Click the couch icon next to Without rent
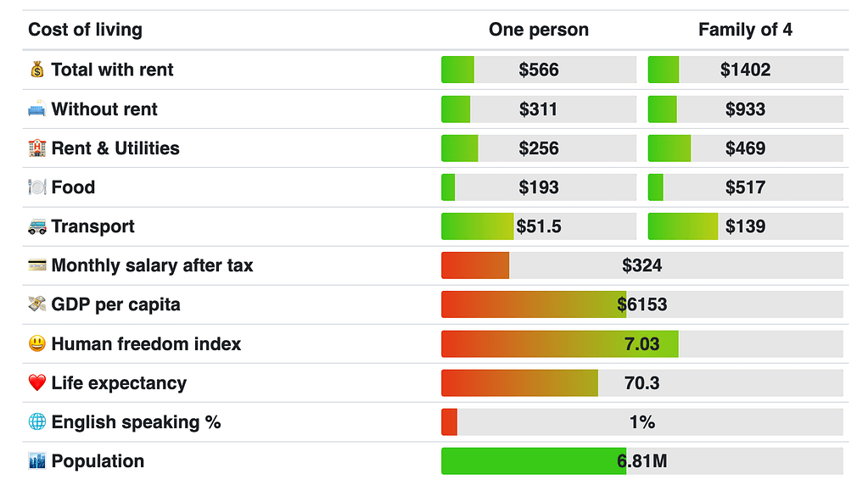The width and height of the screenshot is (868, 491). pos(36,109)
